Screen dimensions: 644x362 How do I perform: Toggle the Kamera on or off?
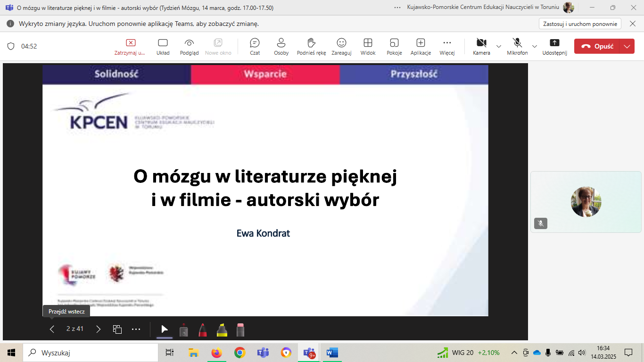(481, 46)
